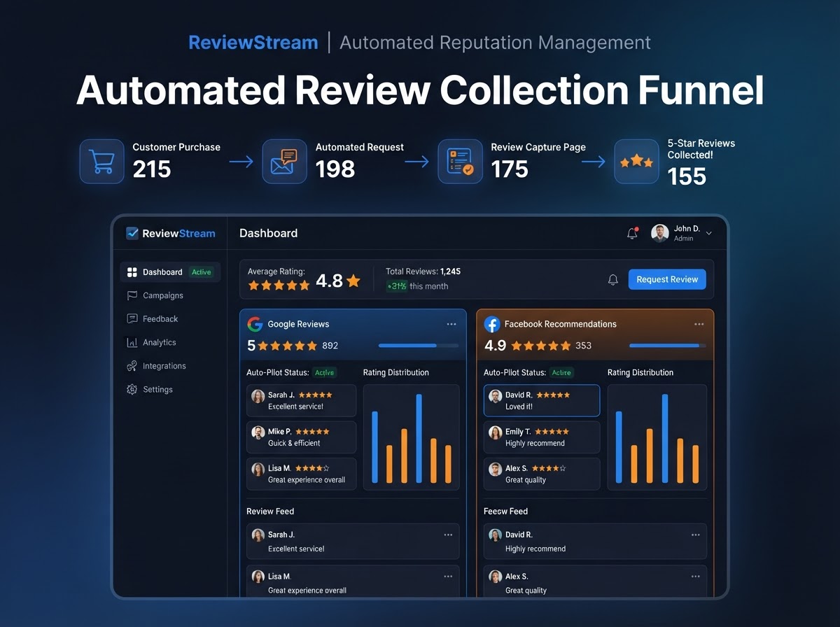Click the Automated Request envelope icon

pyautogui.click(x=284, y=161)
